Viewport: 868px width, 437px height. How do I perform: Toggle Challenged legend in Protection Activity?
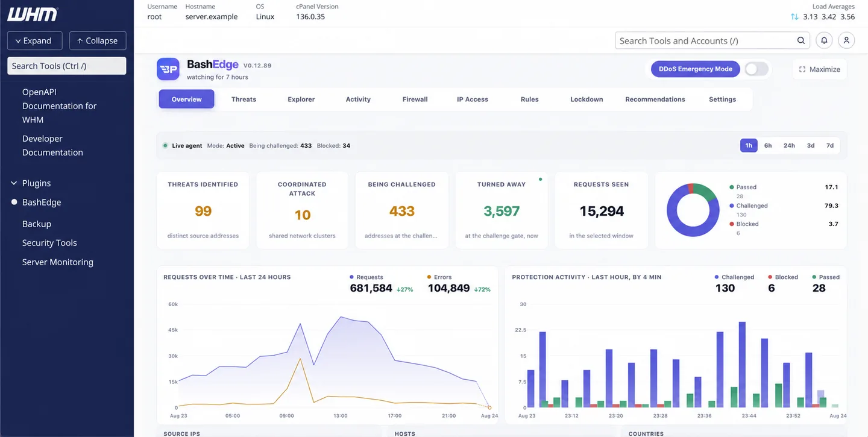(x=734, y=277)
